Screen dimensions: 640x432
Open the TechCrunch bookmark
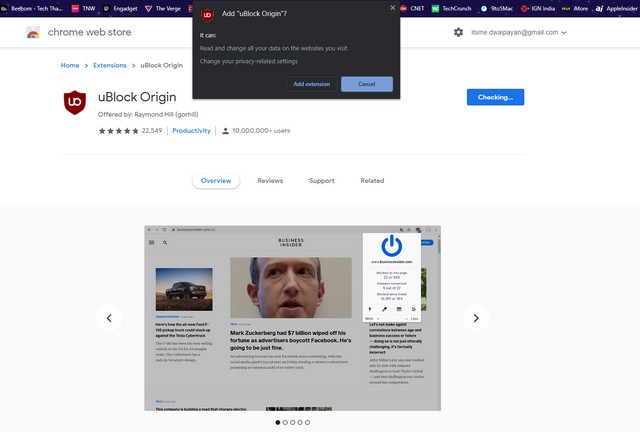coord(451,8)
